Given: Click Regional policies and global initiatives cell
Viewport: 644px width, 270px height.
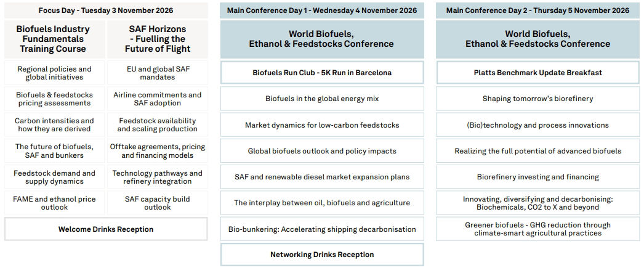Looking at the screenshot, I should click(54, 73).
